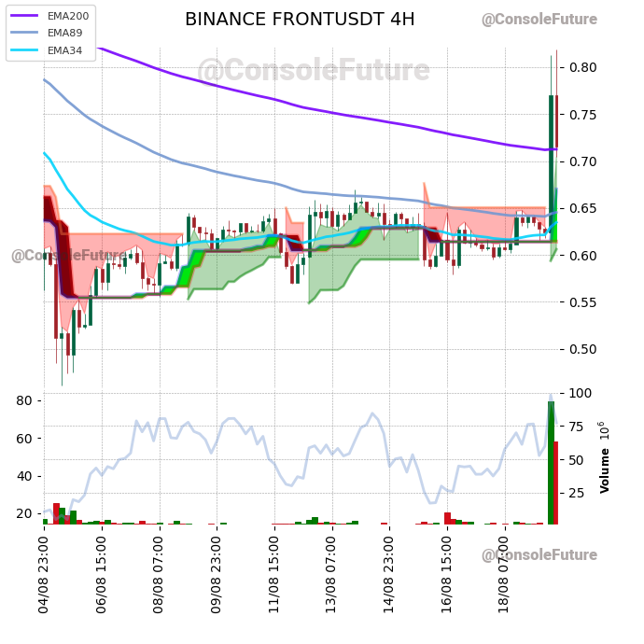Click the 13/08 07:00 date label
This screenshot has height=644, width=644.
click(x=331, y=575)
